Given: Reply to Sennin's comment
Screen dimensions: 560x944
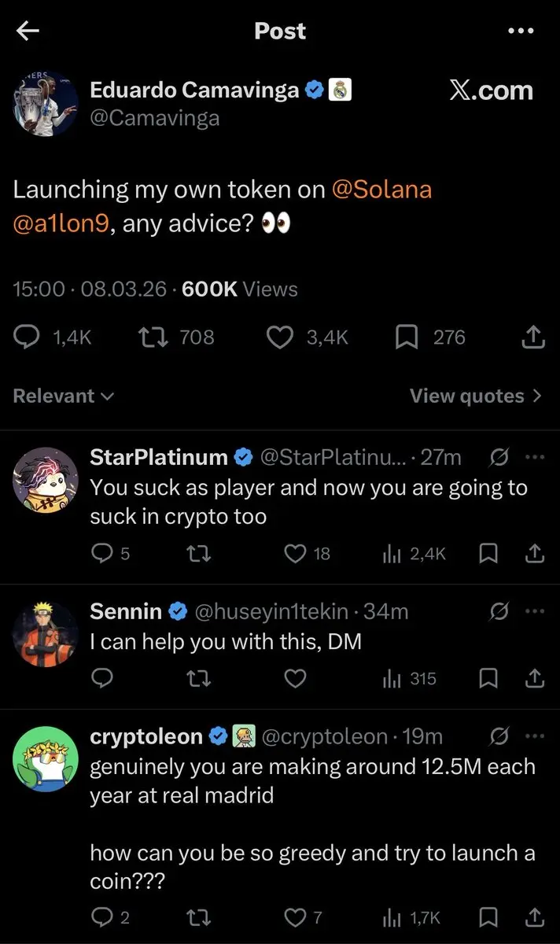Looking at the screenshot, I should [x=102, y=678].
